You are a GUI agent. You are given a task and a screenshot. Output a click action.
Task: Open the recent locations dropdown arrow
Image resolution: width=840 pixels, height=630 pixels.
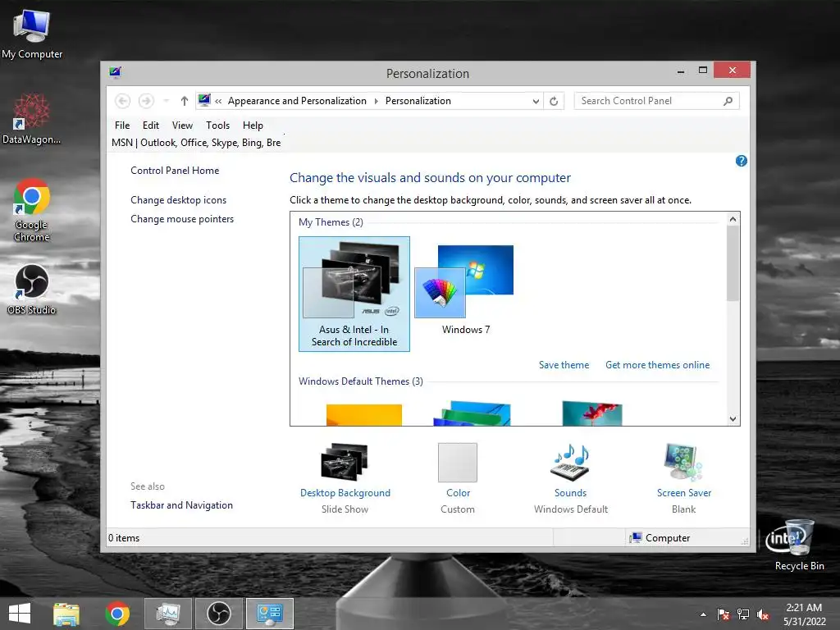point(166,101)
